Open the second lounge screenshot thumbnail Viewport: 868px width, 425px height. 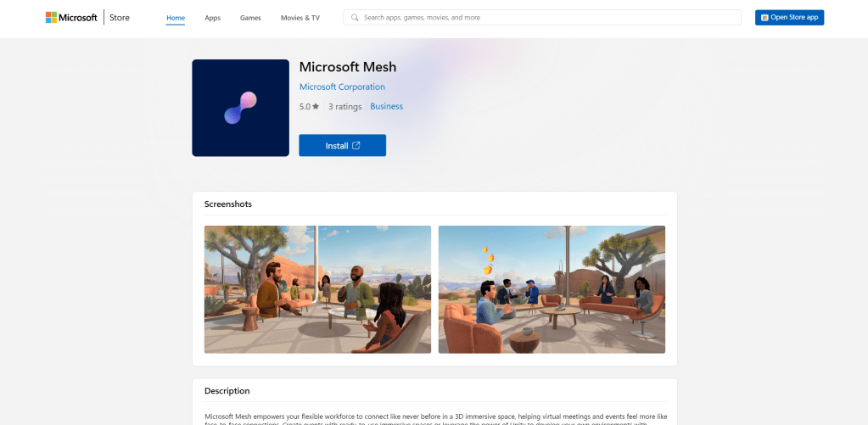552,289
